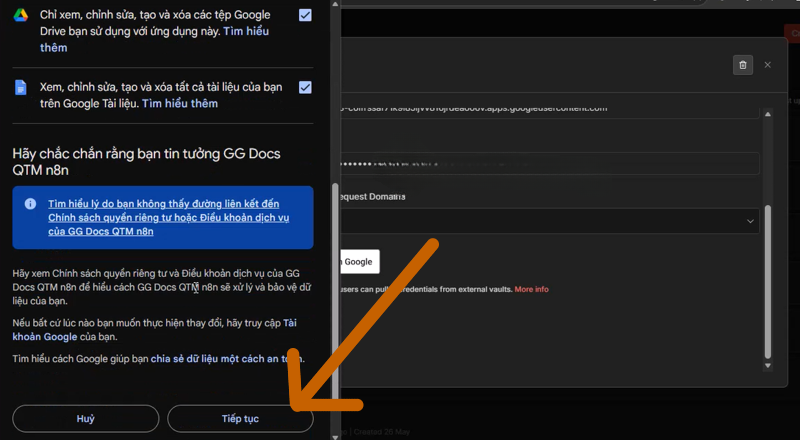
Task: Click the masked client secret field in n8n
Action: point(550,164)
